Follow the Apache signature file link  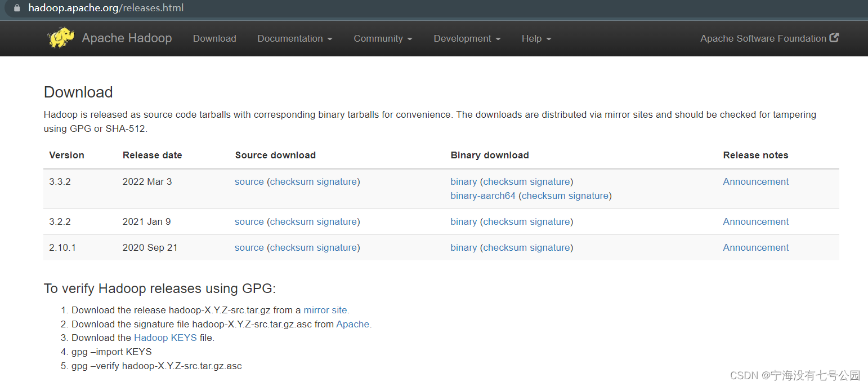[x=353, y=324]
